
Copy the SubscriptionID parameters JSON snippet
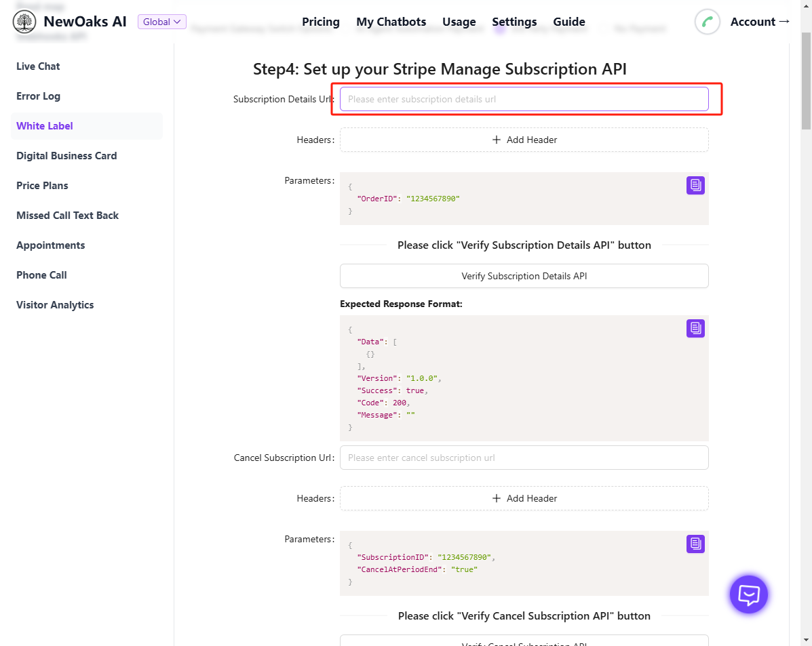coord(695,544)
